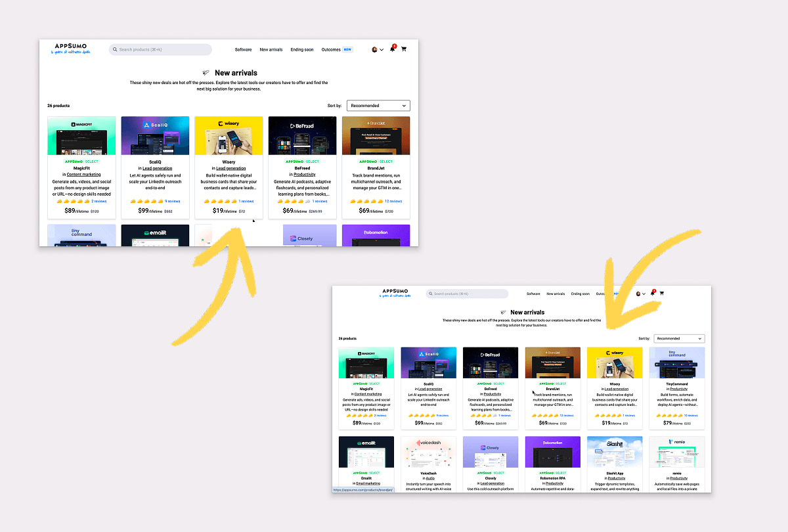Open BeFreed product image in bottom-right window
Screen dimensions: 788x532
click(x=491, y=363)
